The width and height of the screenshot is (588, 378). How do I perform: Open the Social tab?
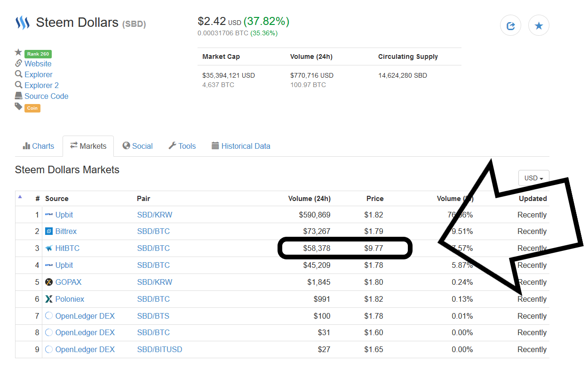pos(137,146)
